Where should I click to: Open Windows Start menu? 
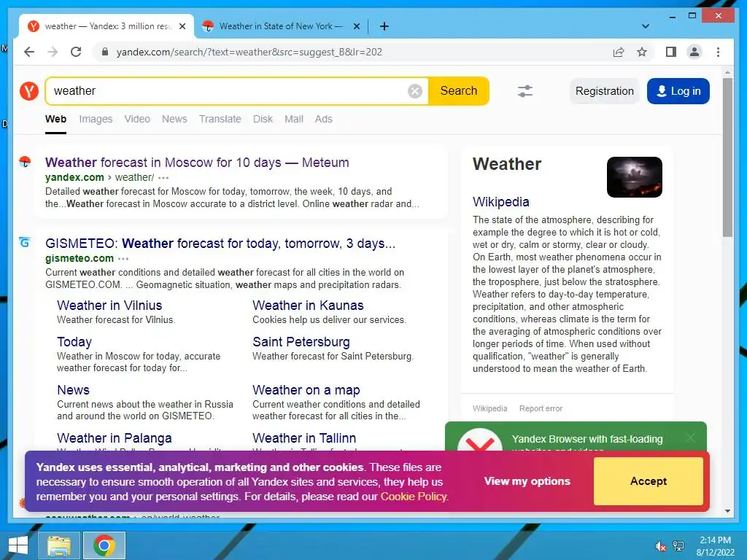point(18,545)
